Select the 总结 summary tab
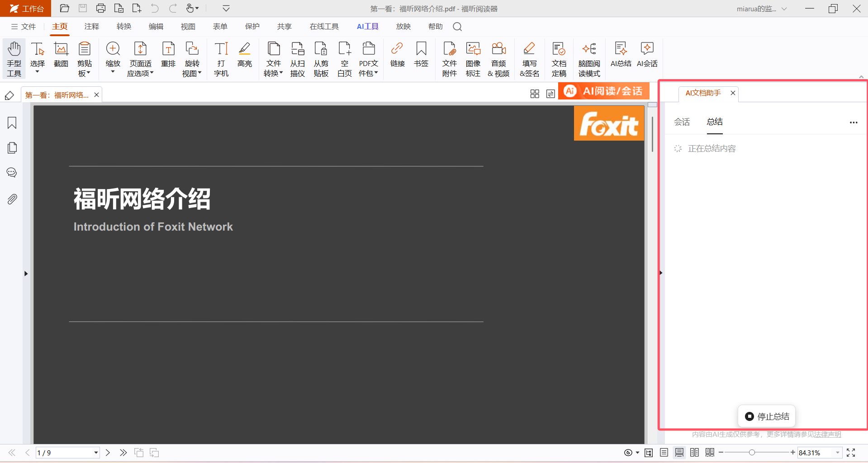Image resolution: width=868 pixels, height=463 pixels. click(x=715, y=122)
